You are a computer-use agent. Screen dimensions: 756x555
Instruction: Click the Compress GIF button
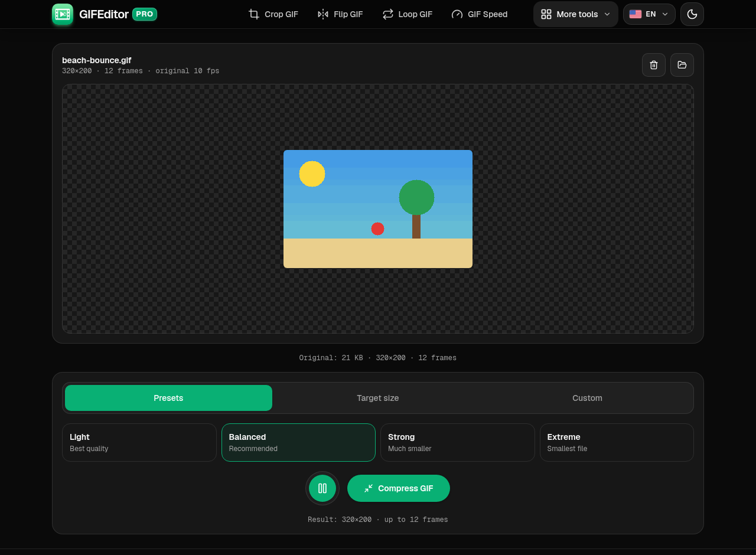click(x=399, y=488)
